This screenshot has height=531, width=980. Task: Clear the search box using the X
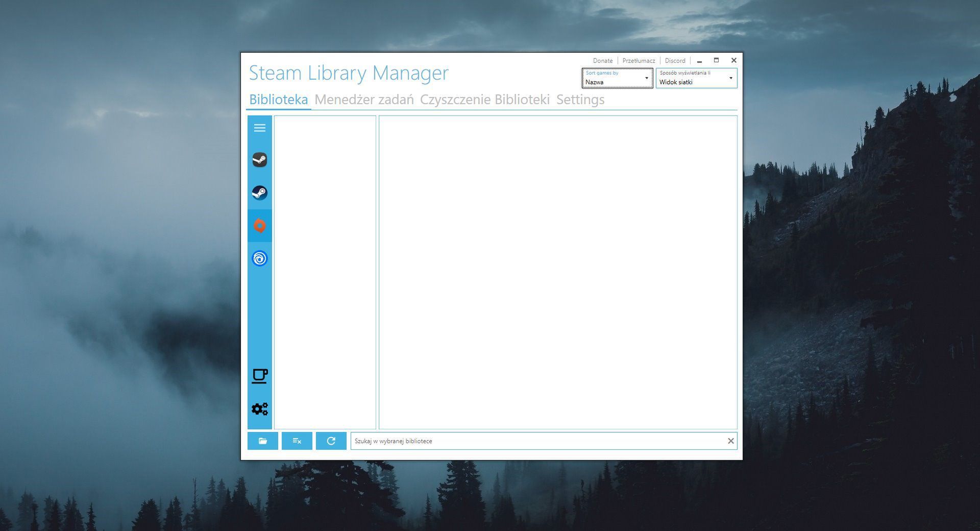coord(731,441)
